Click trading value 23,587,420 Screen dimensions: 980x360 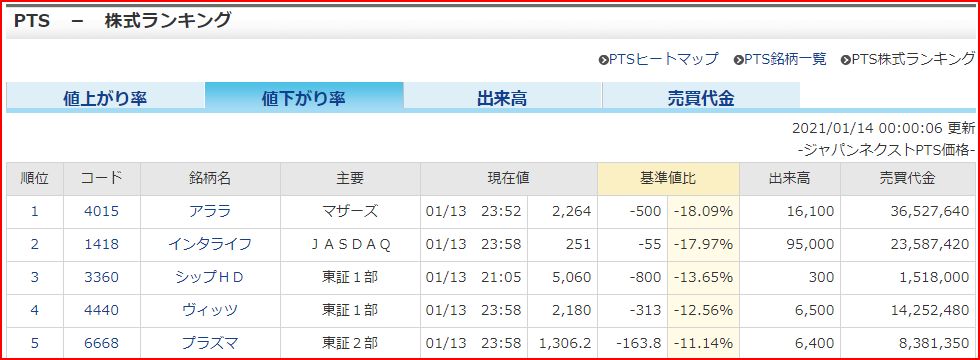coord(929,244)
